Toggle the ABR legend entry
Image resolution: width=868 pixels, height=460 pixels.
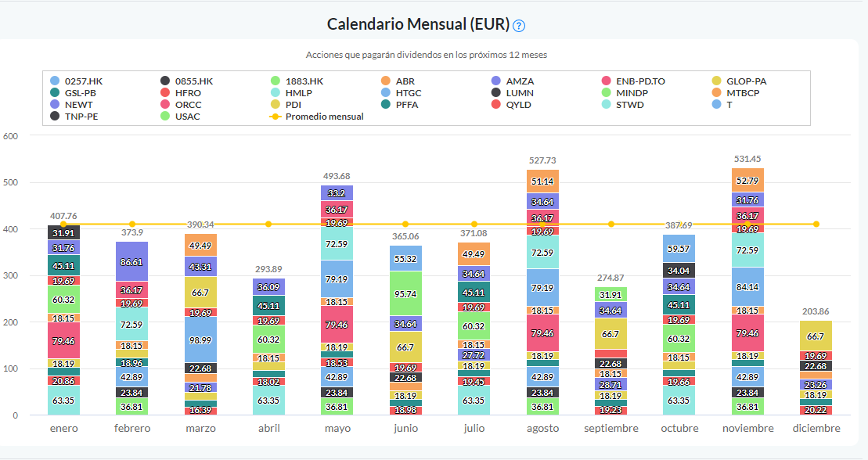click(x=405, y=81)
